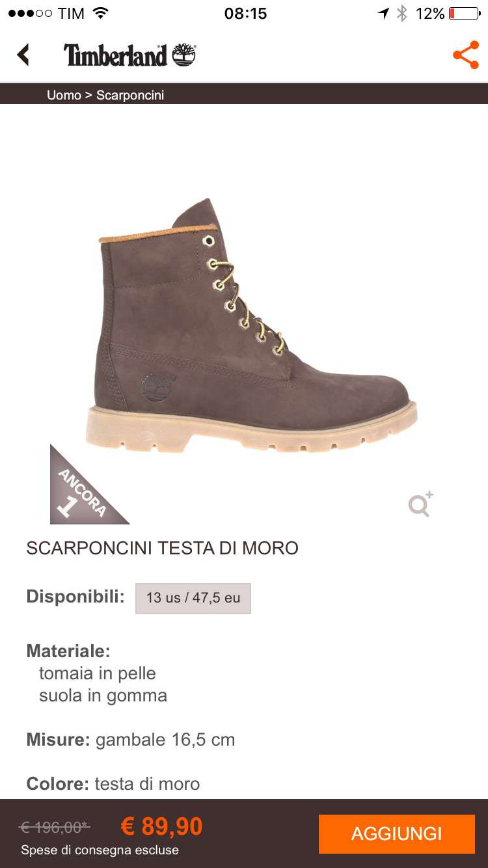Tap the € 89,90 sale price

click(162, 826)
